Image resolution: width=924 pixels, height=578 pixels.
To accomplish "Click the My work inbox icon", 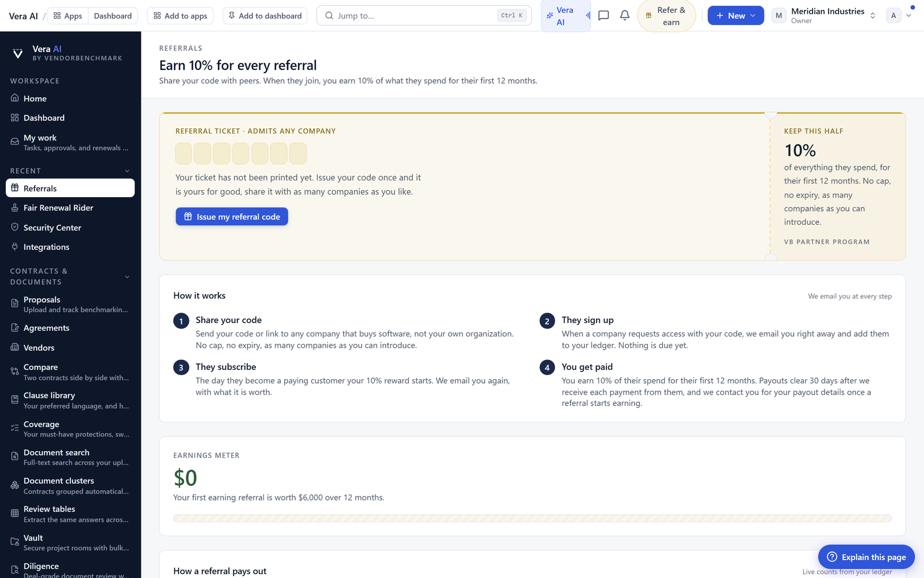I will (x=15, y=142).
